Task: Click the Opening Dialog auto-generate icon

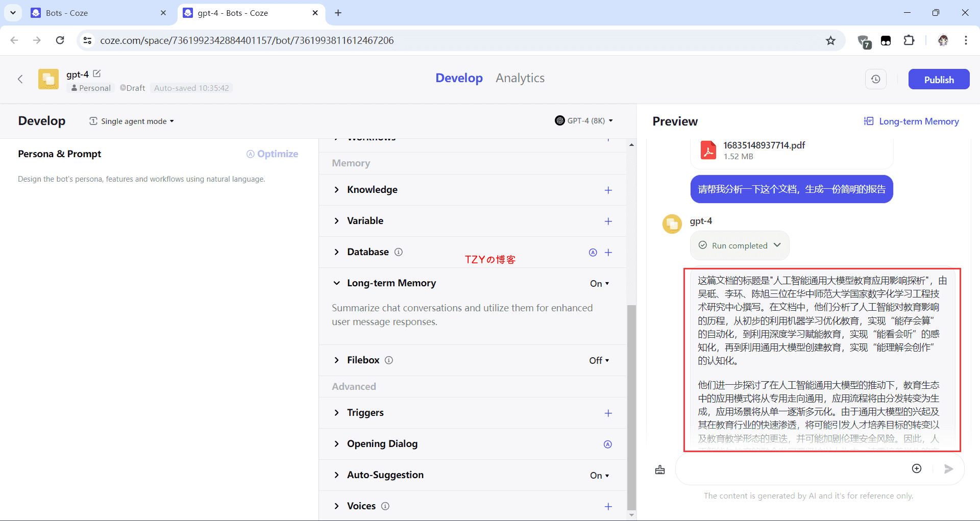Action: tap(607, 444)
